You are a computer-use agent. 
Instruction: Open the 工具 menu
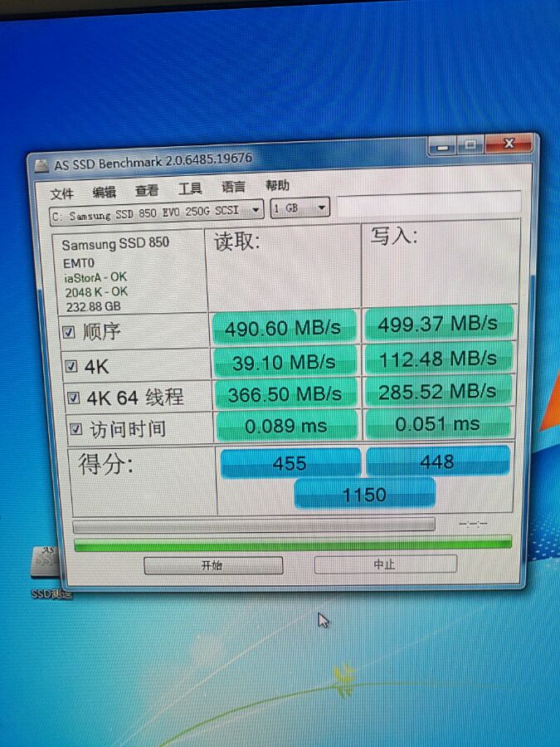coord(190,188)
